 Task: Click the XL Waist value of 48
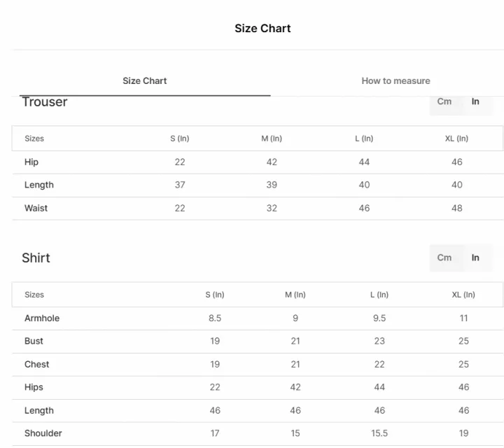pyautogui.click(x=456, y=208)
